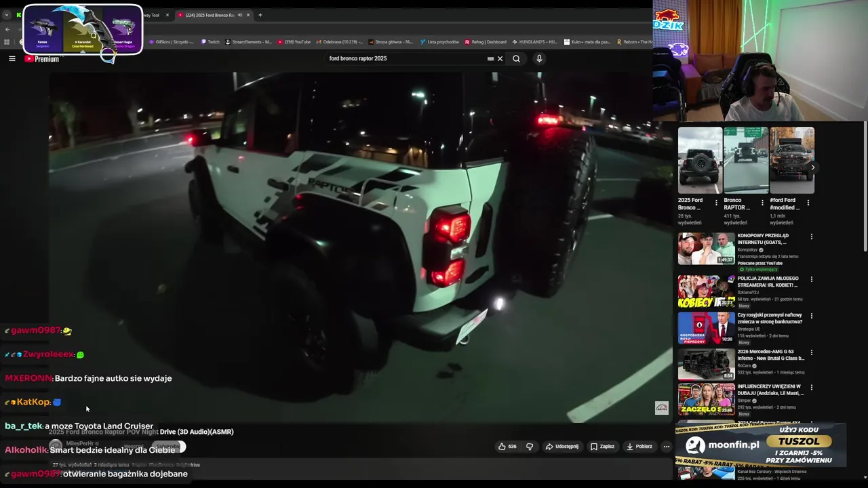Edit the 'ford bronco raptor 2025' search field
This screenshot has width=868, height=488.
tap(406, 59)
